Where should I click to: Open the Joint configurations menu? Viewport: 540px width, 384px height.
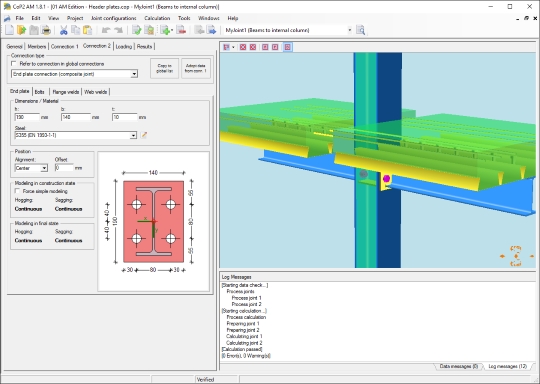pos(114,18)
